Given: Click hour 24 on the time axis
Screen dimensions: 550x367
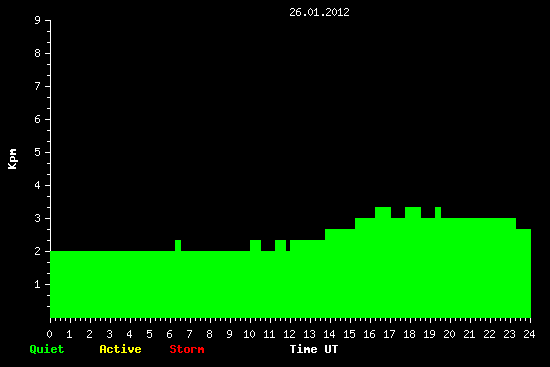Looking at the screenshot, I should coord(529,334).
